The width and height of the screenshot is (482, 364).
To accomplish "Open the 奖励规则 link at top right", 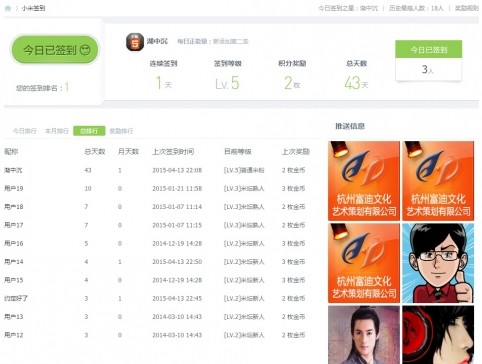I will pyautogui.click(x=467, y=8).
